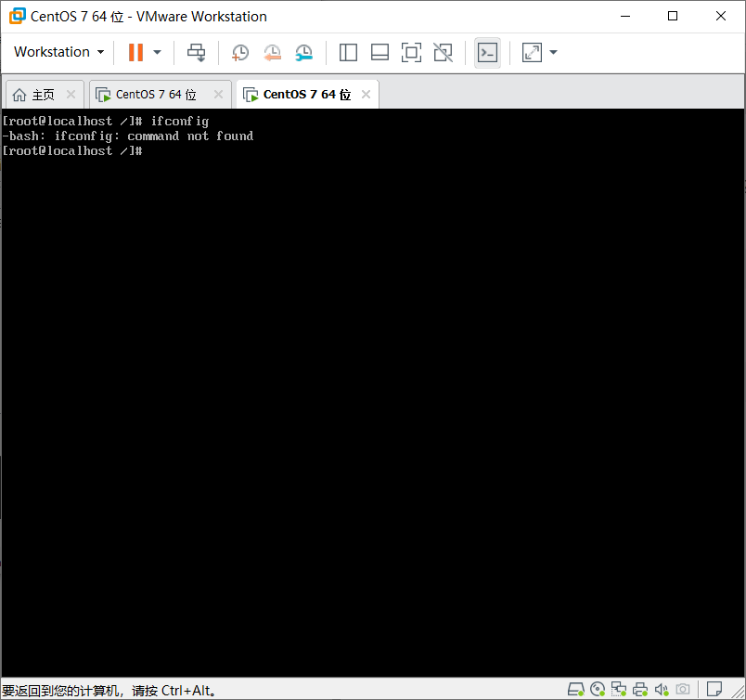Take a snapshot of the VM
Viewport: 746px width, 700px height.
click(239, 52)
